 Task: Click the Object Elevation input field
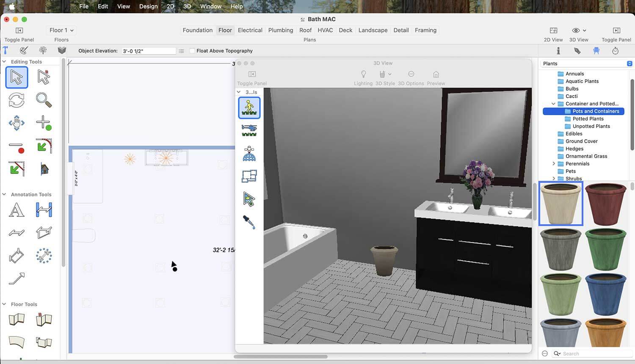tap(148, 51)
